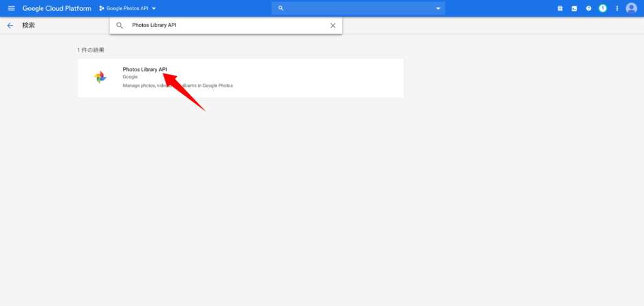
Task: Click inside the Photos Library API search field
Action: 226,26
